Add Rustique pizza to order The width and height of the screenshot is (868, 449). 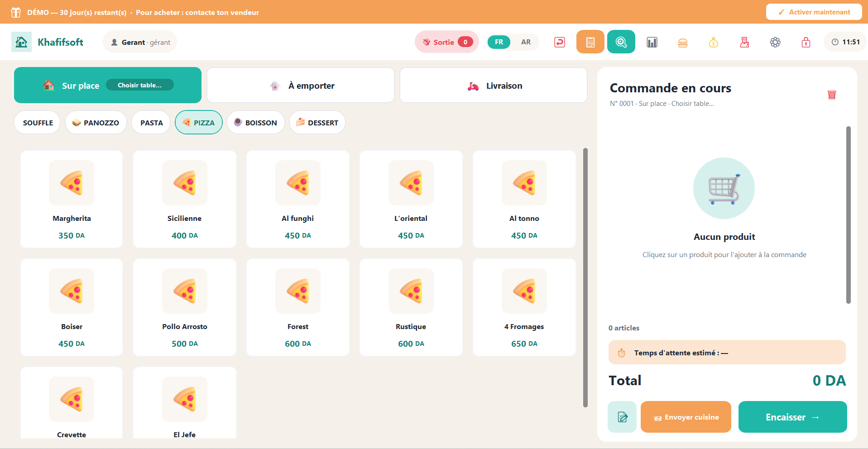411,307
